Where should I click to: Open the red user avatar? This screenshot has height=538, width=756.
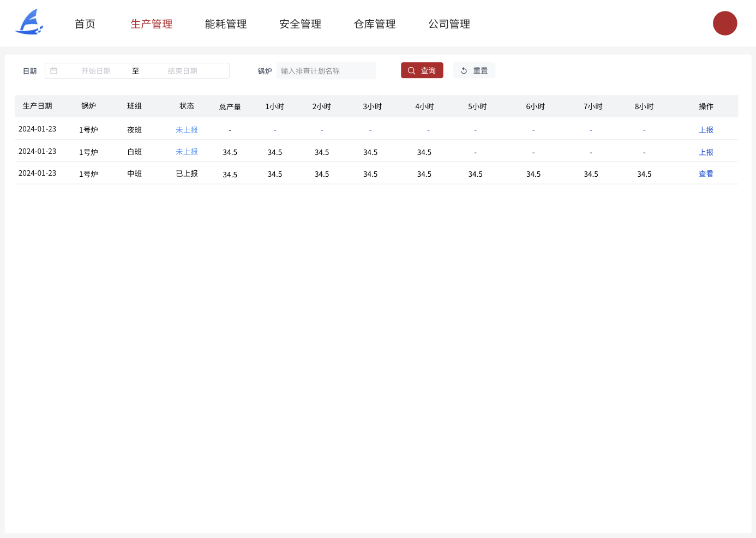[x=724, y=23]
